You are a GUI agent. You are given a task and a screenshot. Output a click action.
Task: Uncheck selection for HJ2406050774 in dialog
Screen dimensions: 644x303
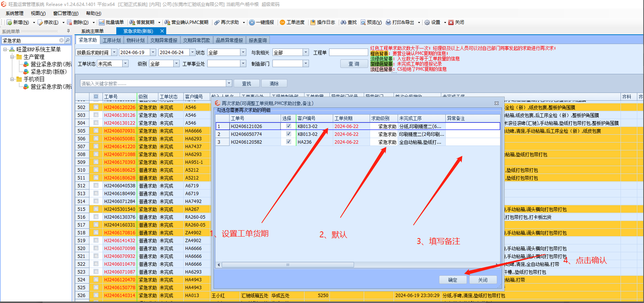(288, 134)
